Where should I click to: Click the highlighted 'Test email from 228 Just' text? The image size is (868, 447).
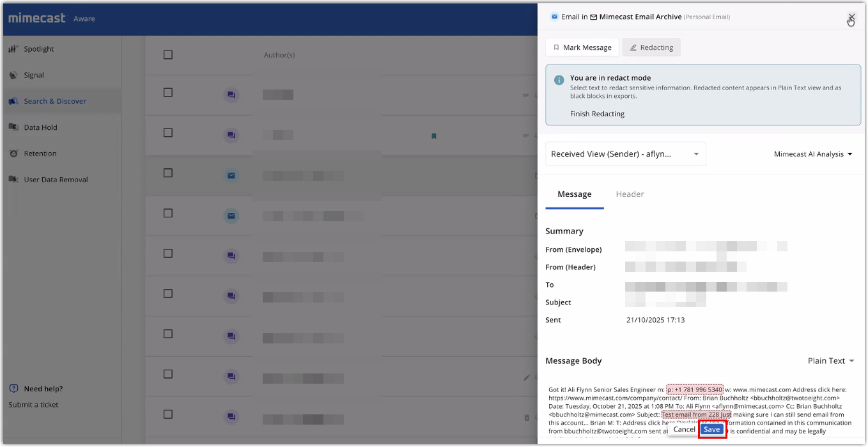click(697, 414)
